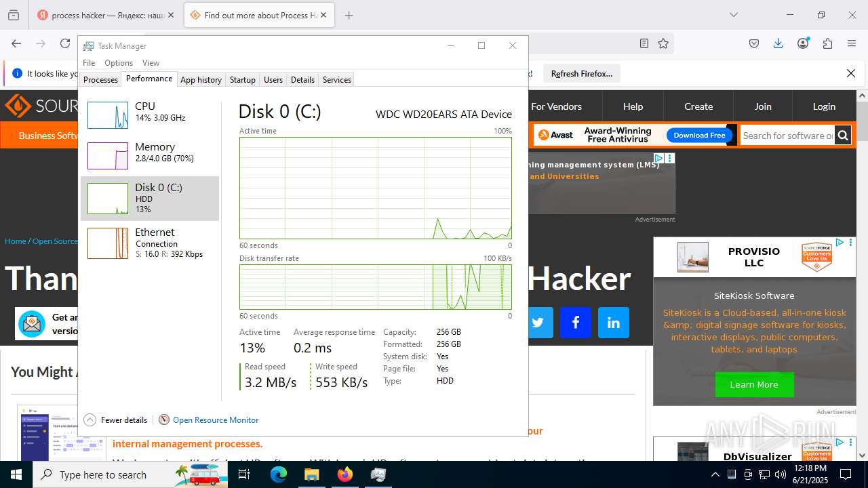The image size is (868, 488).
Task: Focus the Search for software field
Action: pyautogui.click(x=787, y=136)
